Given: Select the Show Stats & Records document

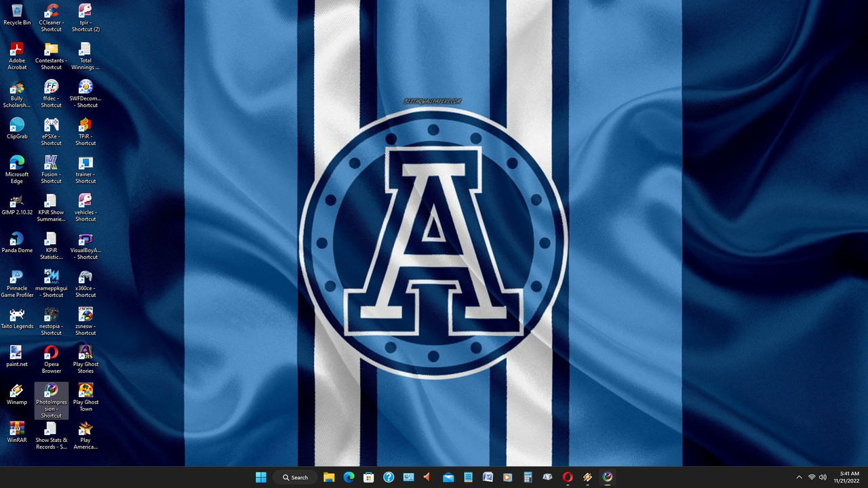Looking at the screenshot, I should pos(51,436).
